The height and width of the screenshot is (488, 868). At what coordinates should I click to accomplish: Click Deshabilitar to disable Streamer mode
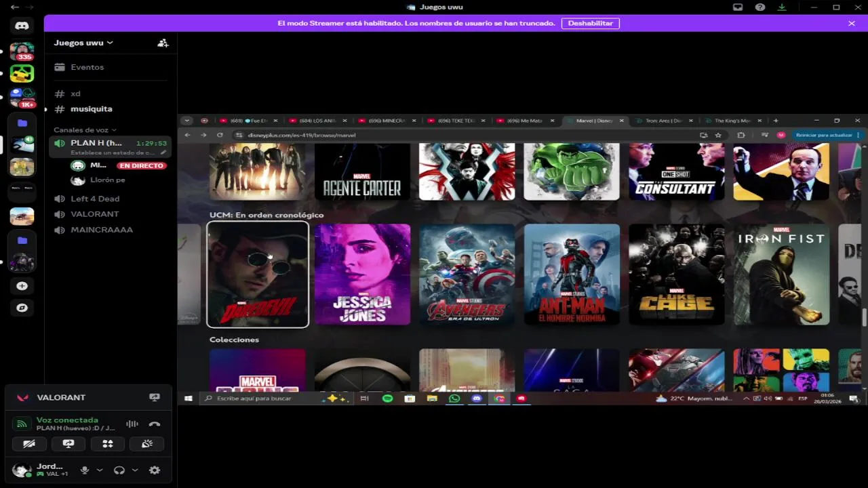click(x=590, y=23)
